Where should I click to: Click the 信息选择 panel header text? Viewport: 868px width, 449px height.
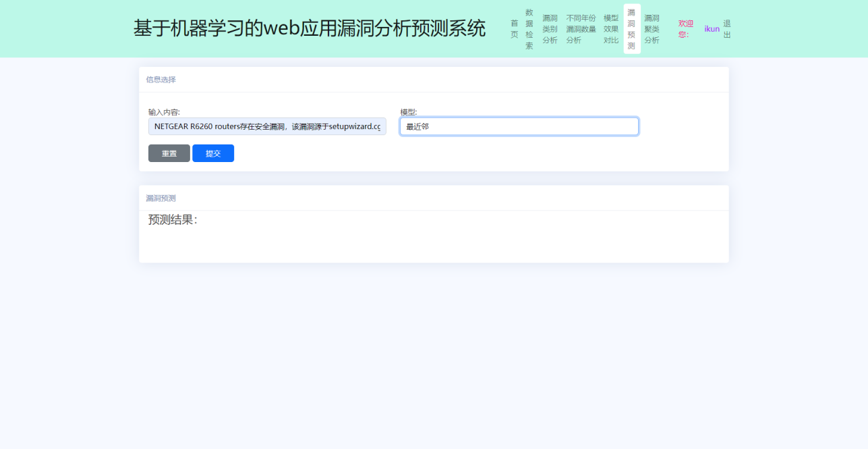[161, 80]
